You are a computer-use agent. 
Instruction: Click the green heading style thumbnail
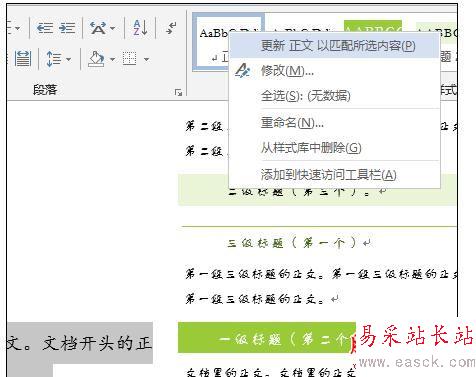click(373, 26)
